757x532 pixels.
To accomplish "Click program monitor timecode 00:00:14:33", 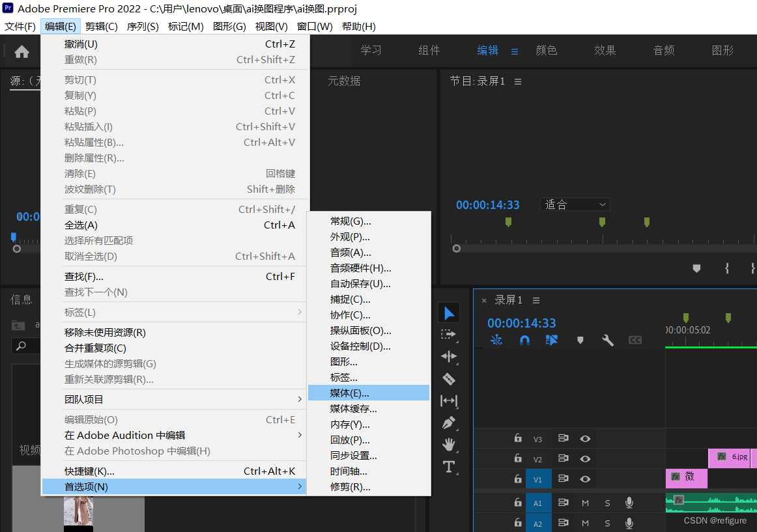I will point(487,205).
